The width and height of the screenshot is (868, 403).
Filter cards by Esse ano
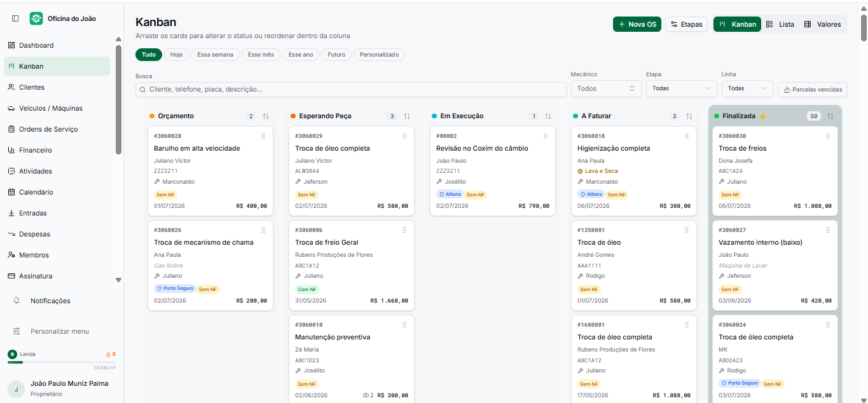click(301, 55)
